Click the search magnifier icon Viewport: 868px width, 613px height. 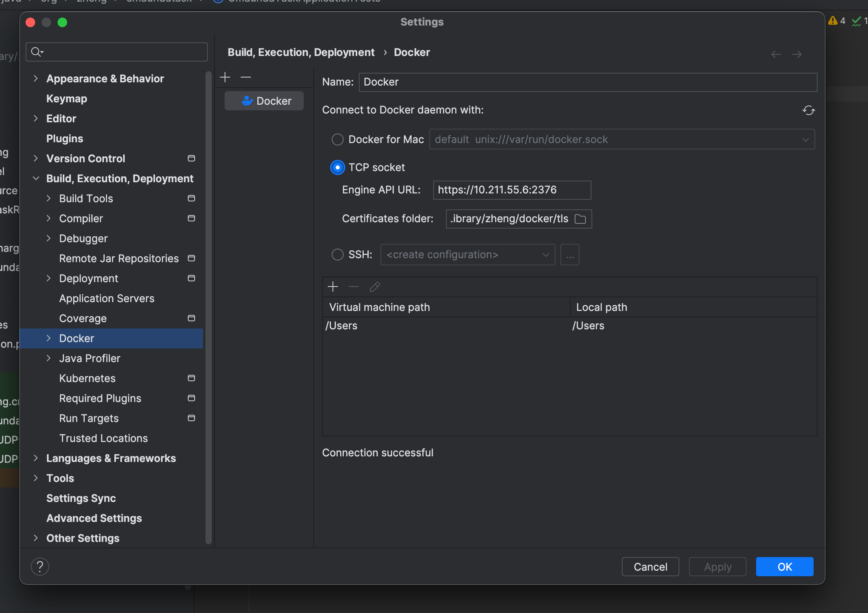click(37, 52)
